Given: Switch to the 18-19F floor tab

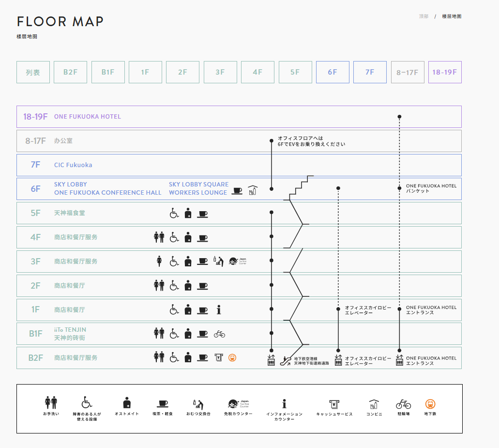Looking at the screenshot, I should [444, 72].
